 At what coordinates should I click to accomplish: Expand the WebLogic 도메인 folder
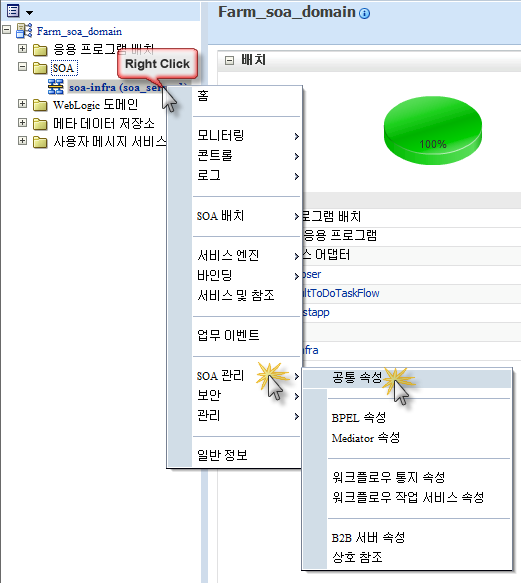coord(22,103)
